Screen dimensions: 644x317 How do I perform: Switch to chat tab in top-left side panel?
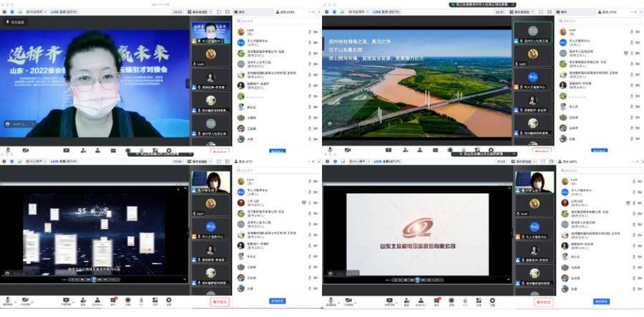point(242,12)
